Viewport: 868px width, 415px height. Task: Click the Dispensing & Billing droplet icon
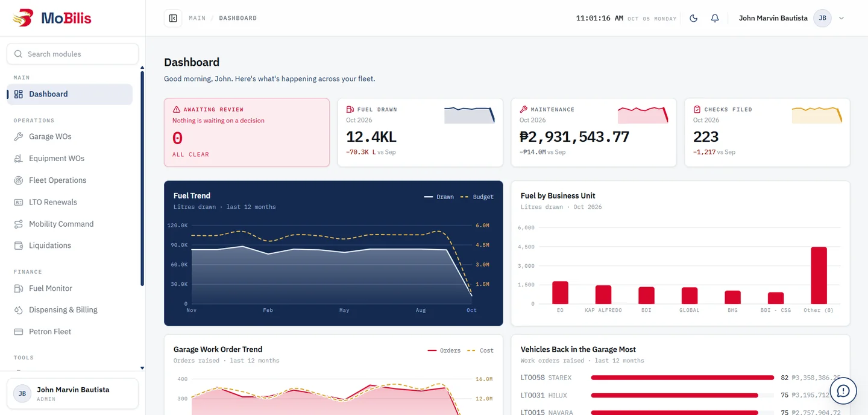click(19, 310)
